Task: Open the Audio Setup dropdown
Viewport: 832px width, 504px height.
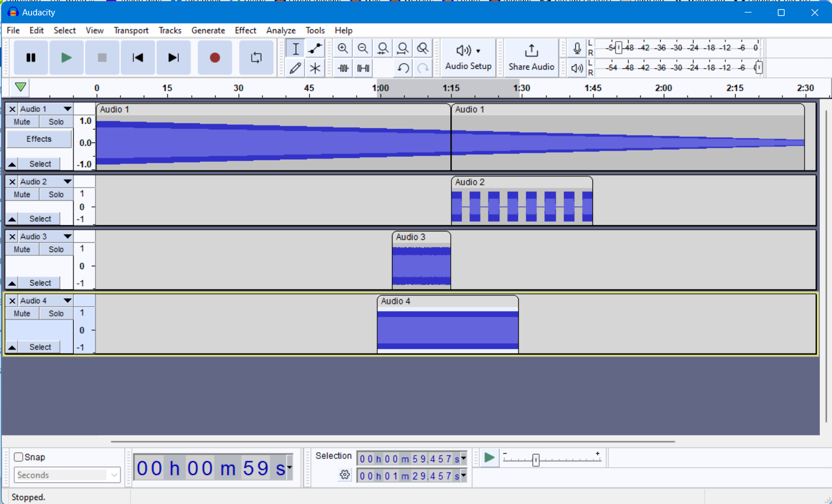Action: pyautogui.click(x=468, y=57)
